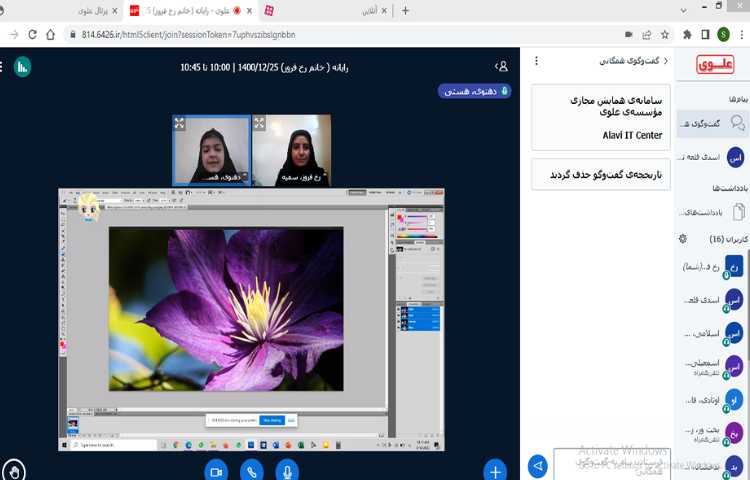Click the phone audio leave button

pyautogui.click(x=252, y=471)
